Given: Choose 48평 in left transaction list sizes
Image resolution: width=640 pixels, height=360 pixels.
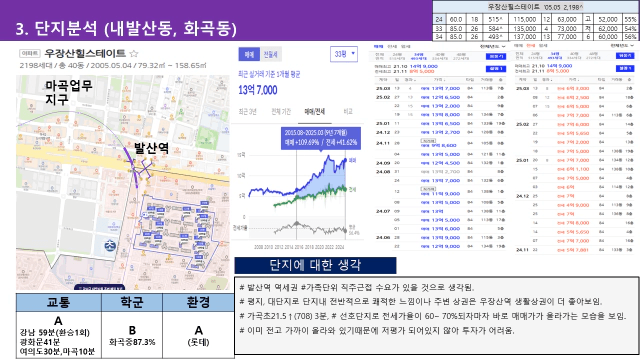Looking at the screenshot, I should [x=461, y=56].
